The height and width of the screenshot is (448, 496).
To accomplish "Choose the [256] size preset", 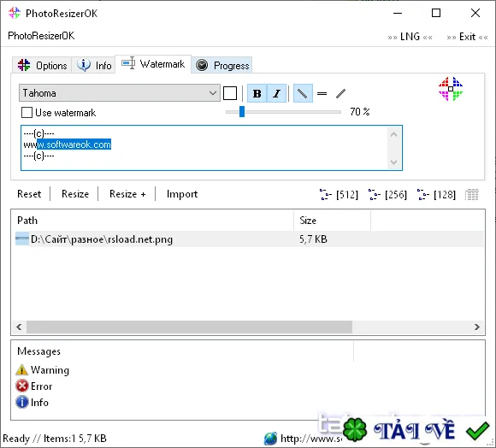I will pyautogui.click(x=387, y=194).
